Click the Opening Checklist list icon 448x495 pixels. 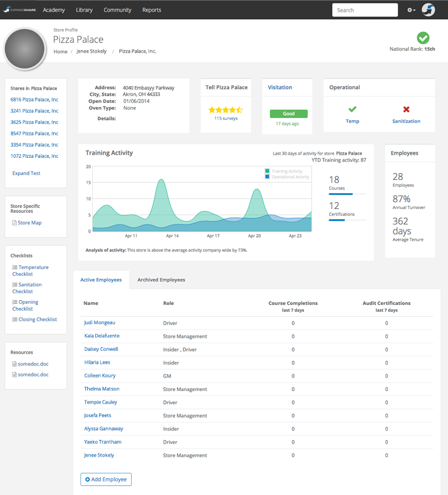(x=14, y=302)
